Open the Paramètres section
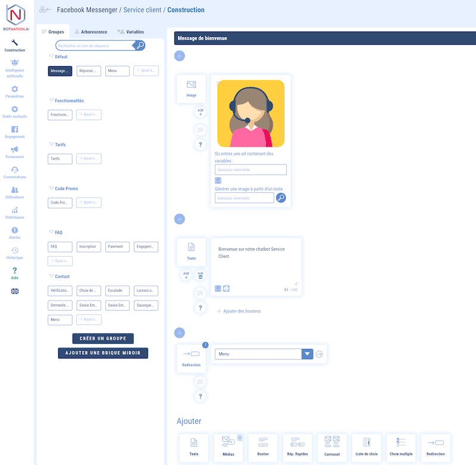This screenshot has height=465, width=476. pos(14,89)
